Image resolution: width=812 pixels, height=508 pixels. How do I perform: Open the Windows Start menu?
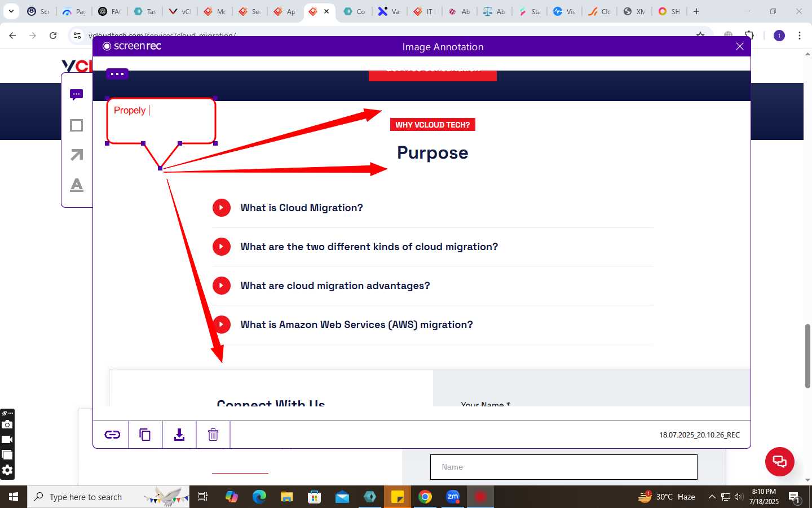point(14,497)
